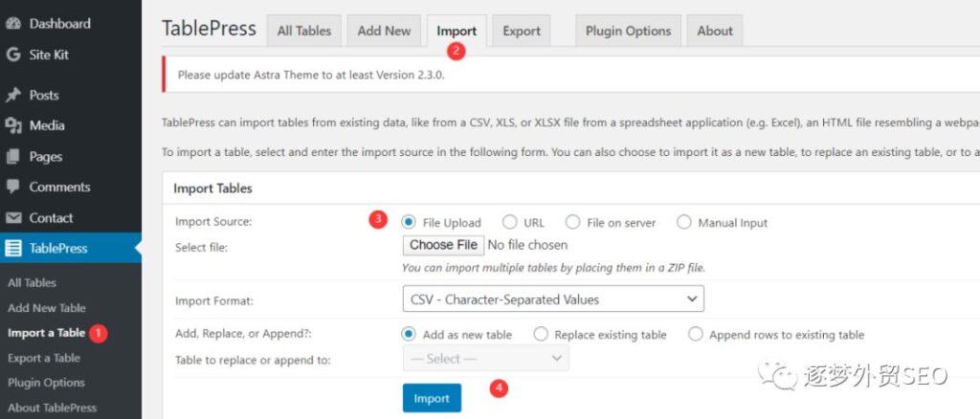
Task: Open All Tables in sidebar submenu
Action: (32, 283)
